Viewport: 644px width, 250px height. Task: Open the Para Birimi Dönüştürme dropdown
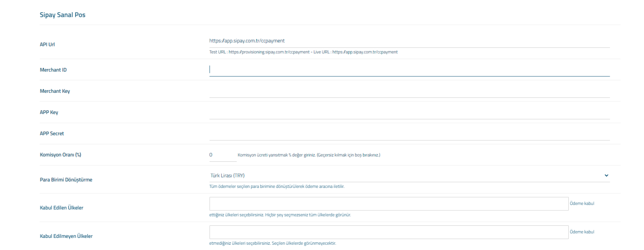(409, 175)
